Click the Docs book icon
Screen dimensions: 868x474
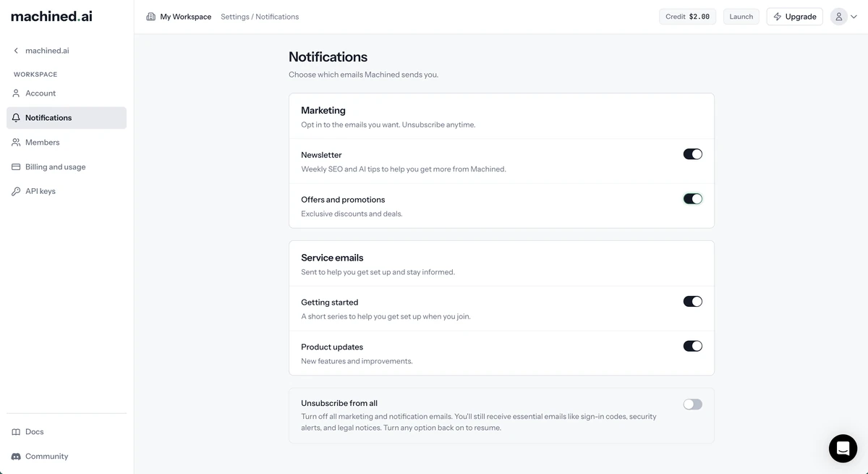pos(16,432)
